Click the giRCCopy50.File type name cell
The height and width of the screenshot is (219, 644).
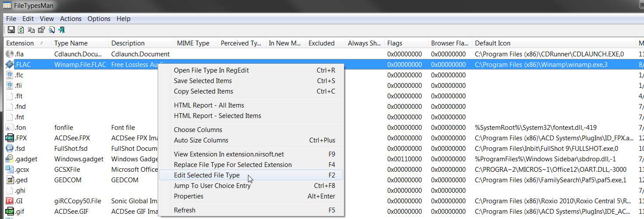(x=78, y=201)
